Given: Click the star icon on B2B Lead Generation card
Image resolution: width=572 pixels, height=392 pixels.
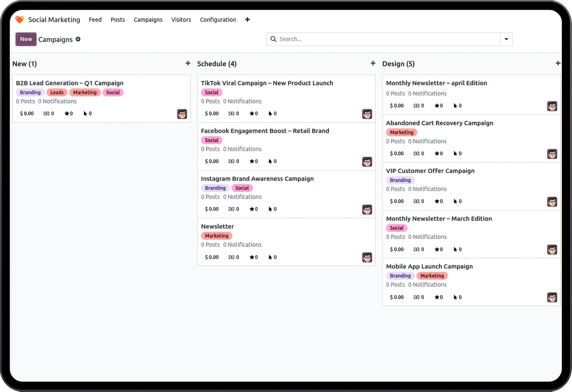Looking at the screenshot, I should click(67, 113).
